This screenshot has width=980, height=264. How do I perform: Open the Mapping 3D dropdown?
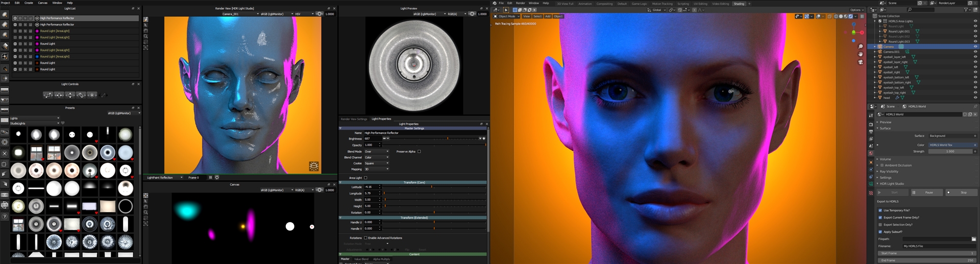pyautogui.click(x=376, y=169)
